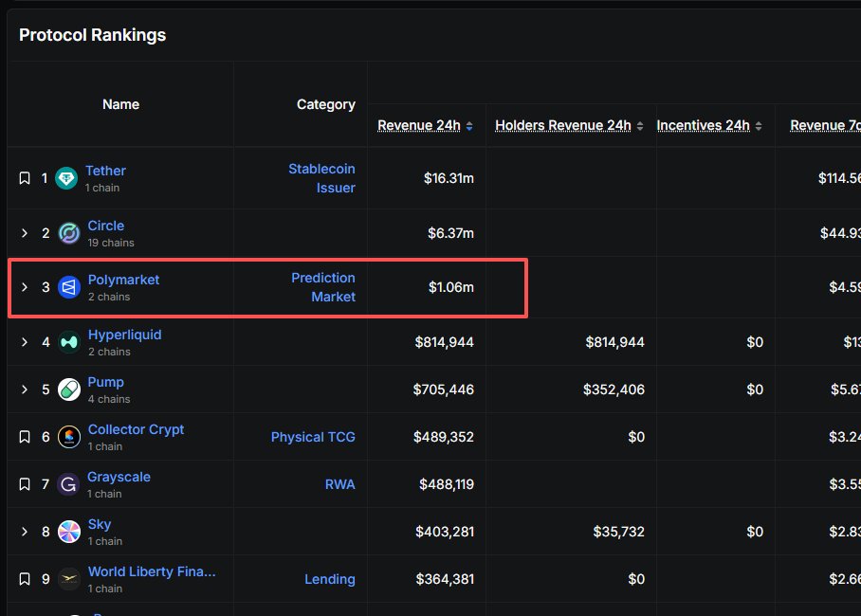861x616 pixels.
Task: Click World Liberty's $364,381 value
Action: tap(445, 579)
